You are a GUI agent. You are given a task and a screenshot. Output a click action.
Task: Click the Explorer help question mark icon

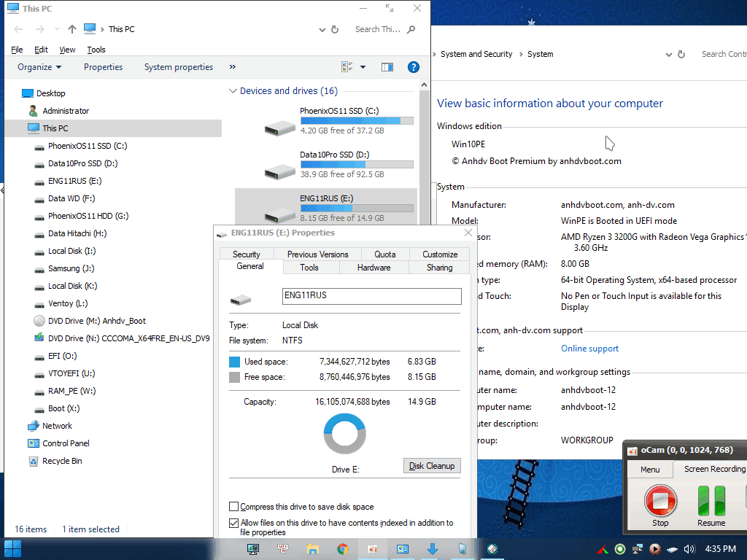click(x=413, y=67)
